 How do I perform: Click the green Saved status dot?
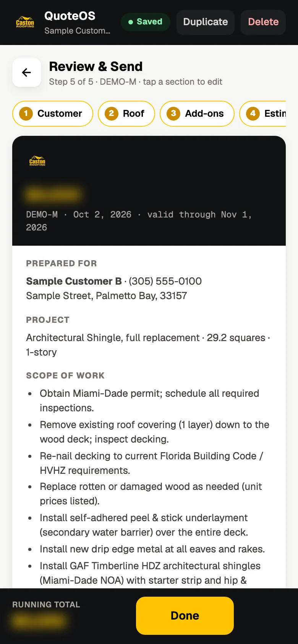pyautogui.click(x=131, y=22)
